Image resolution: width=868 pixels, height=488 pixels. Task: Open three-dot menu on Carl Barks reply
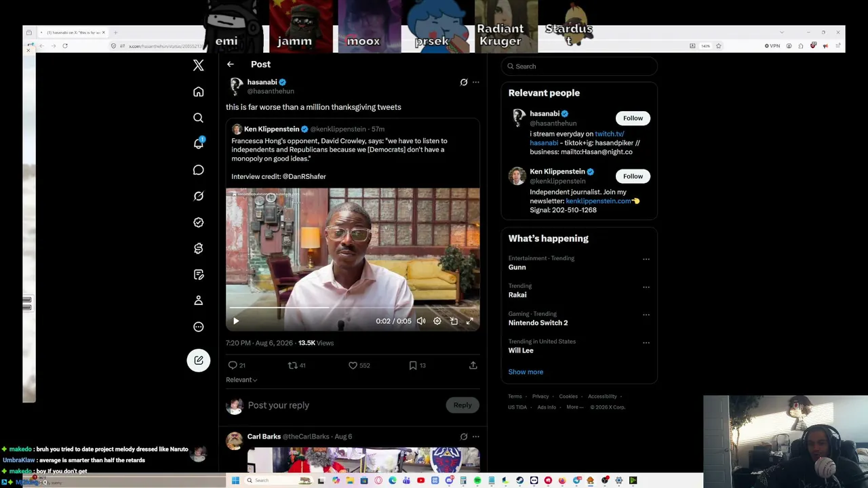476,436
